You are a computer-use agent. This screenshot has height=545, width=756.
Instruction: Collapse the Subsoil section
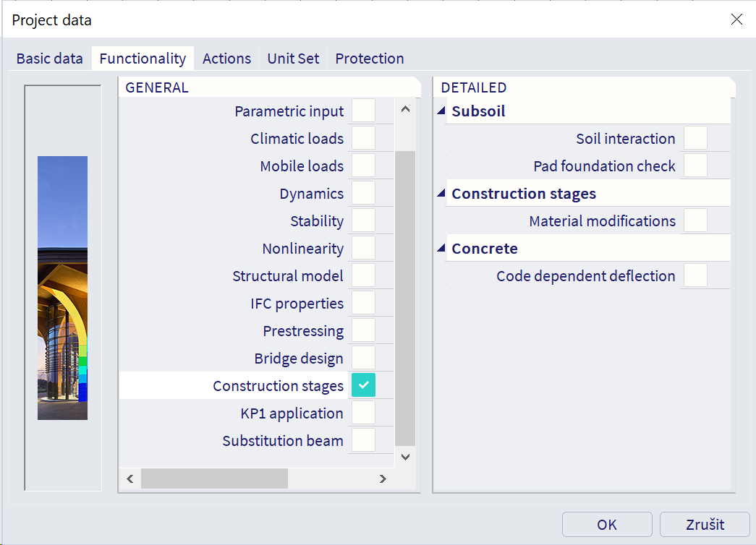441,109
